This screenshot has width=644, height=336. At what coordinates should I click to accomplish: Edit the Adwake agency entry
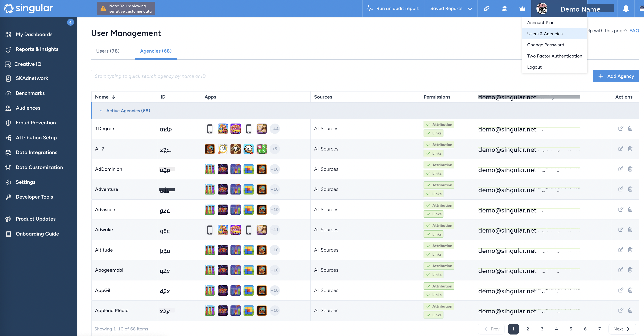tap(620, 230)
